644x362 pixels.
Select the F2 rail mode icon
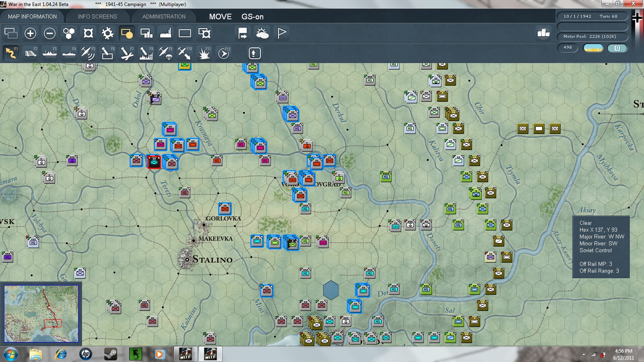(x=30, y=53)
